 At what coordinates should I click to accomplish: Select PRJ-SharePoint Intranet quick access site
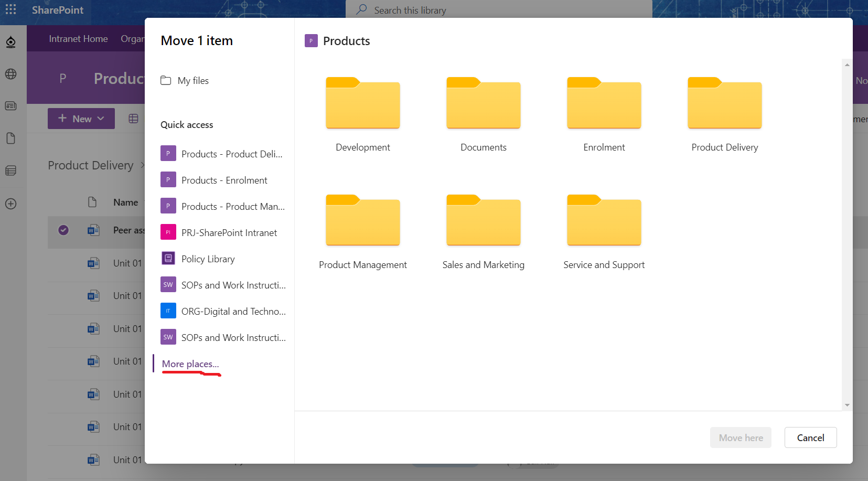(x=229, y=233)
